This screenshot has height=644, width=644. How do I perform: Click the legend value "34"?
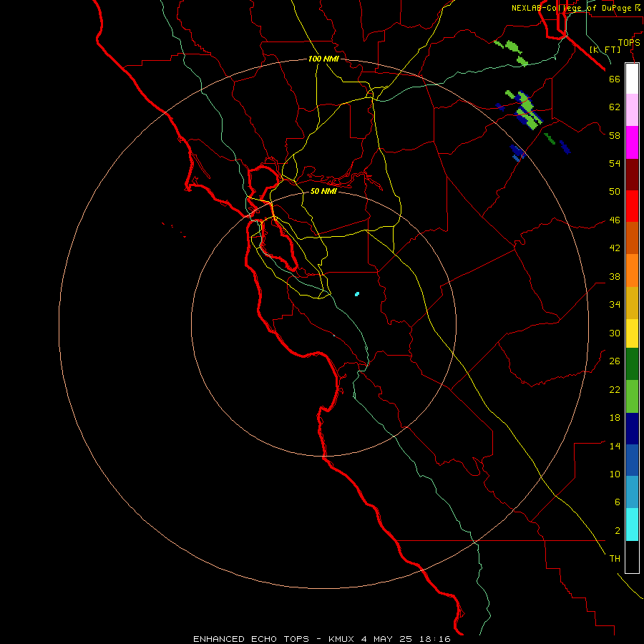[x=615, y=304]
